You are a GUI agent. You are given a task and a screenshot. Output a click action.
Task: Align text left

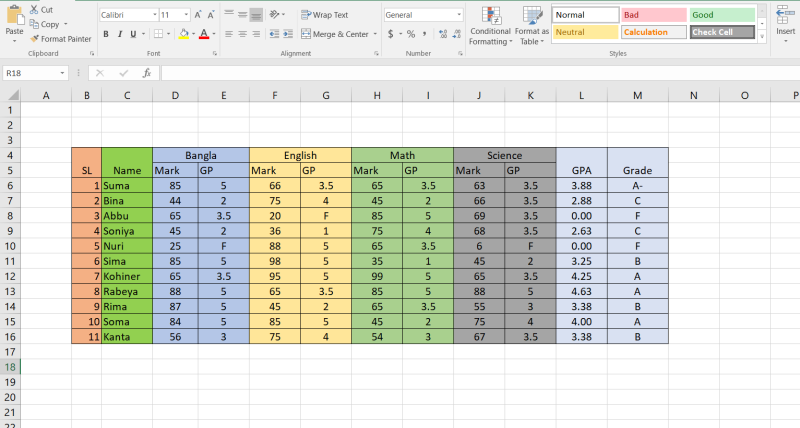coord(229,34)
